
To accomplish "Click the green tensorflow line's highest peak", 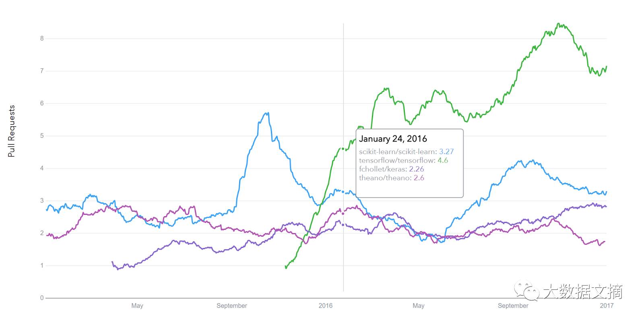I will (559, 24).
